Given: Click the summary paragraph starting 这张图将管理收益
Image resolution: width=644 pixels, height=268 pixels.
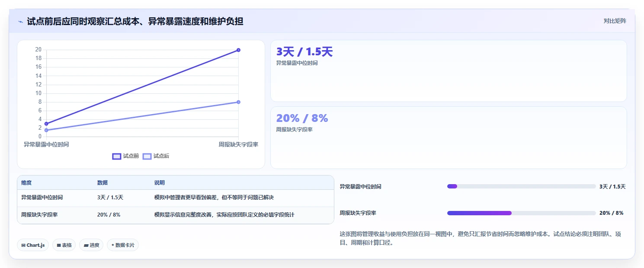Looking at the screenshot, I should pos(481,238).
